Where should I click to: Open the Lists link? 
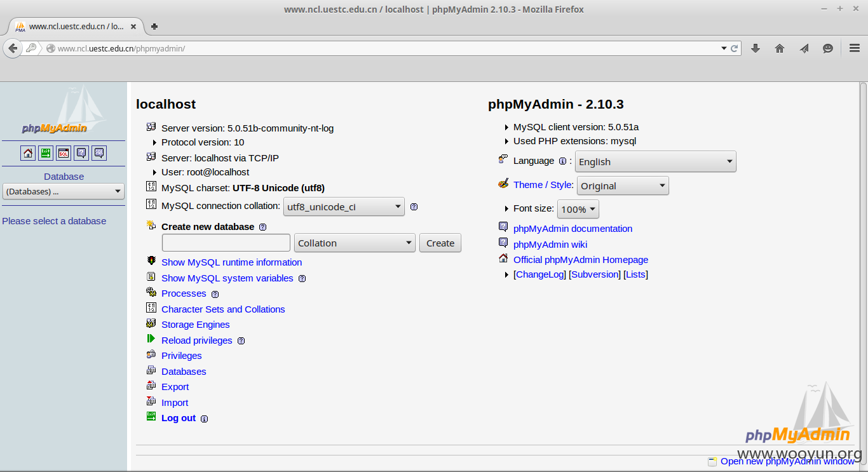(x=635, y=274)
